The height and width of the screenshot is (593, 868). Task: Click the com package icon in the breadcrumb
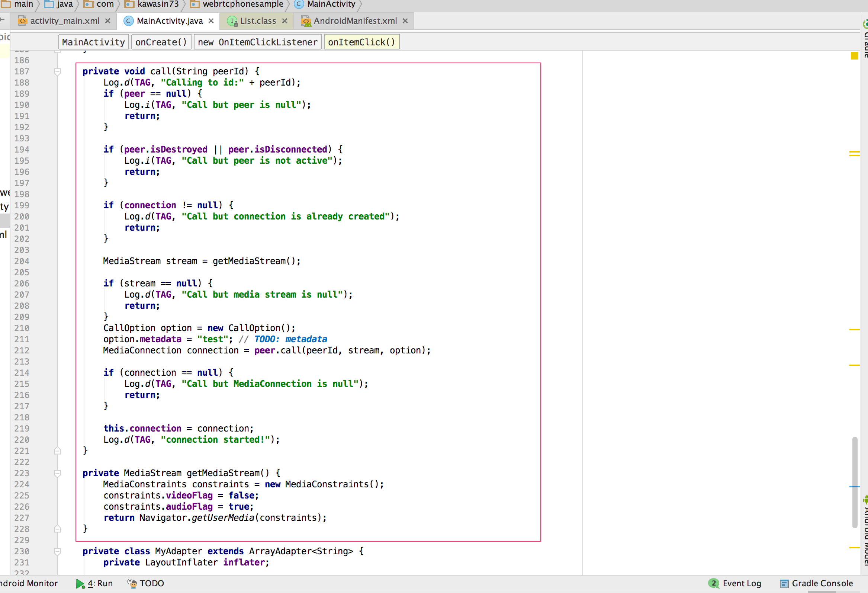click(x=87, y=4)
